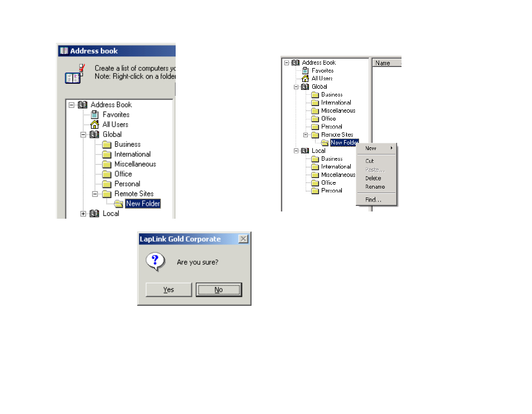Screen dimensions: 532x414
Task: Collapse the Address Book root node in the titled window
Action: [x=71, y=105]
